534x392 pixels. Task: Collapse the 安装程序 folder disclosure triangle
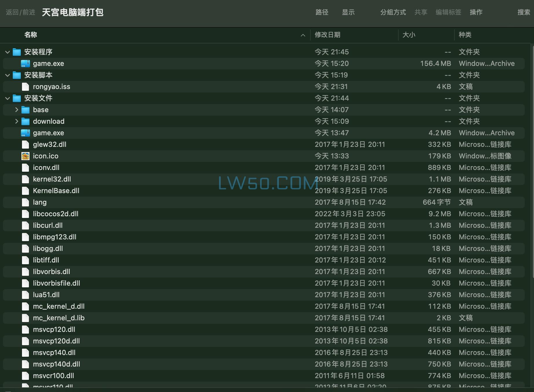pos(7,52)
